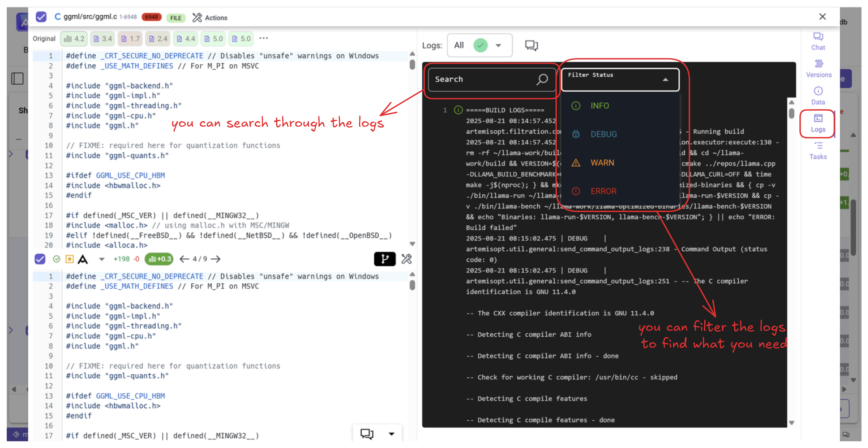
Task: Collapse the Filter Status dropdown
Action: (665, 80)
